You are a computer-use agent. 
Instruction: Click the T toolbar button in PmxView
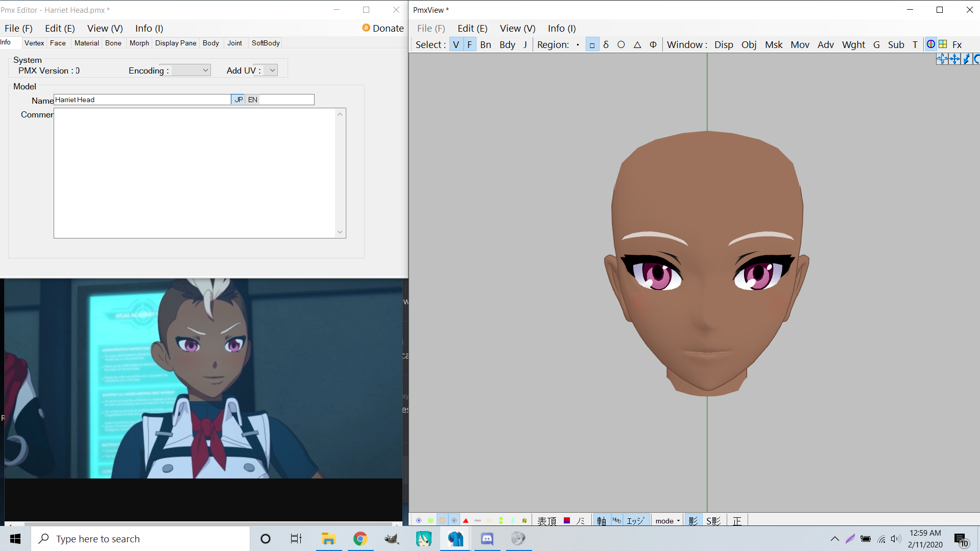[x=915, y=44]
